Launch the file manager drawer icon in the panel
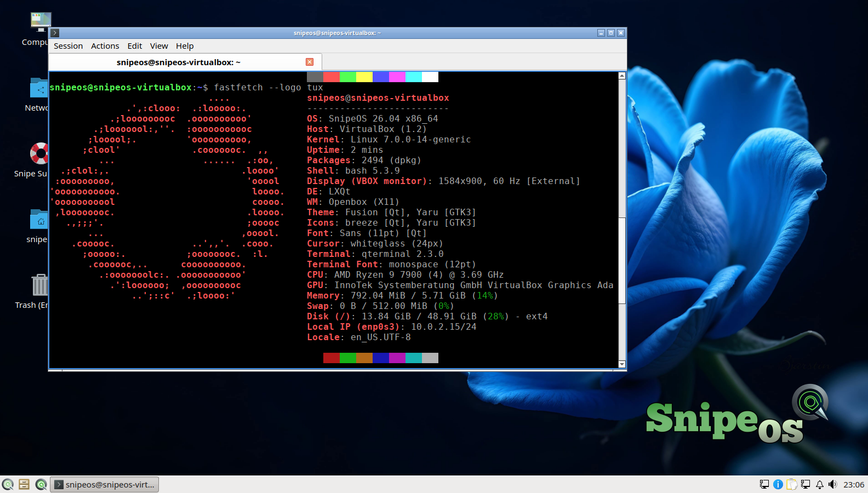 point(24,484)
